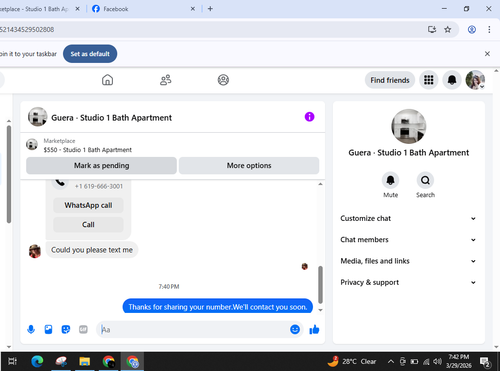This screenshot has width=500, height=371.
Task: Click Set as default button
Action: pyautogui.click(x=90, y=54)
